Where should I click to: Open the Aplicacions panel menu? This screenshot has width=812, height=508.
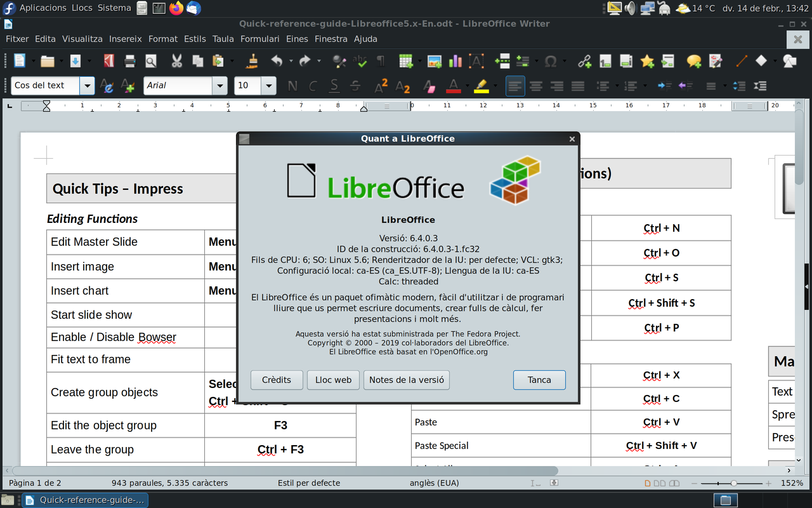click(x=43, y=8)
